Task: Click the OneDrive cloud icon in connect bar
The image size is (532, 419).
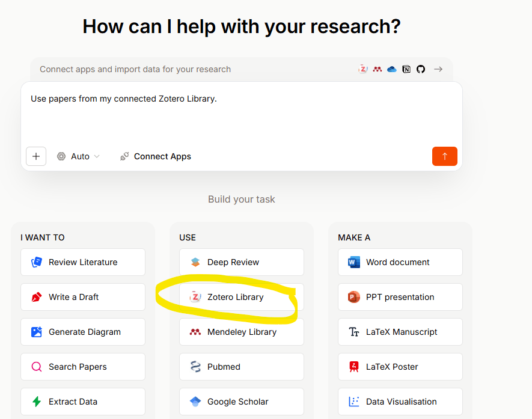Action: tap(392, 69)
